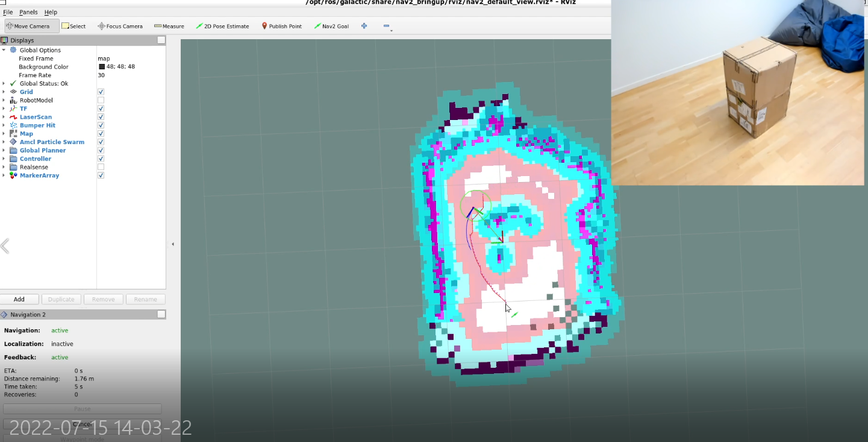
Task: Activate the Publish Point tool
Action: 281,26
